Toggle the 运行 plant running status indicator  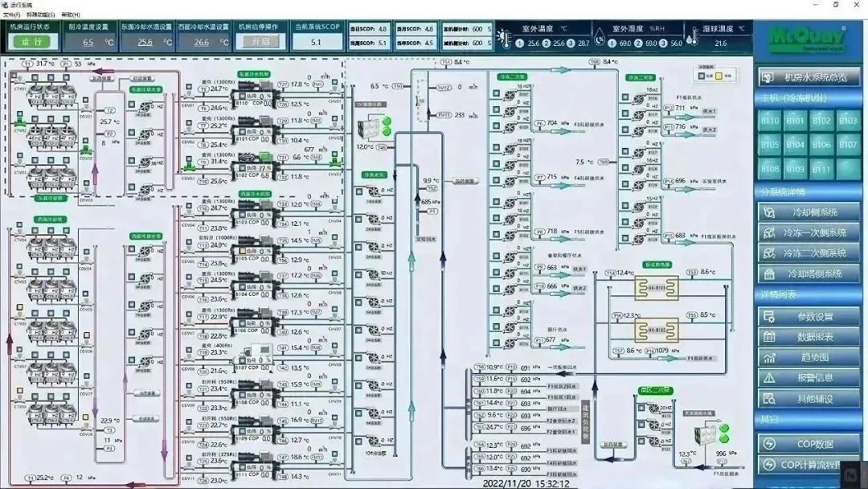pyautogui.click(x=32, y=42)
